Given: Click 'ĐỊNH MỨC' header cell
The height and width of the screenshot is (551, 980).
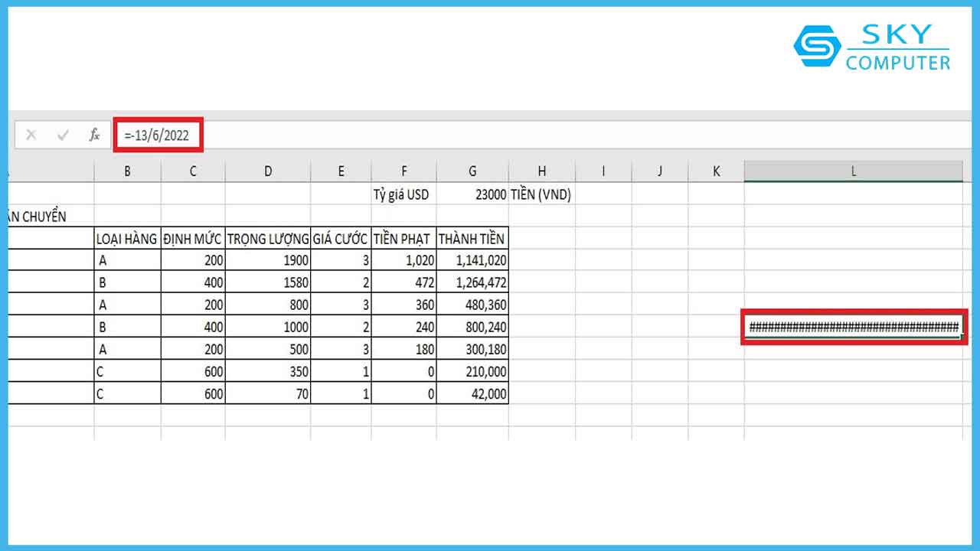Looking at the screenshot, I should click(x=193, y=239).
